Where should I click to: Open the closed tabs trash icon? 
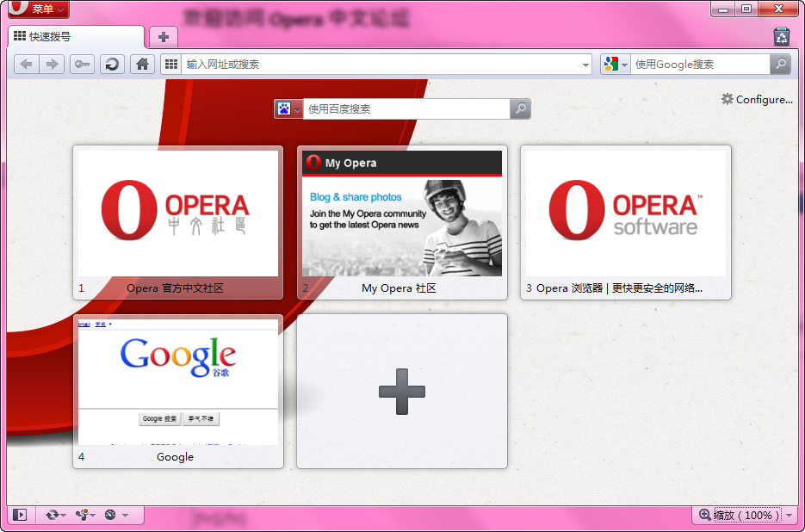[782, 36]
